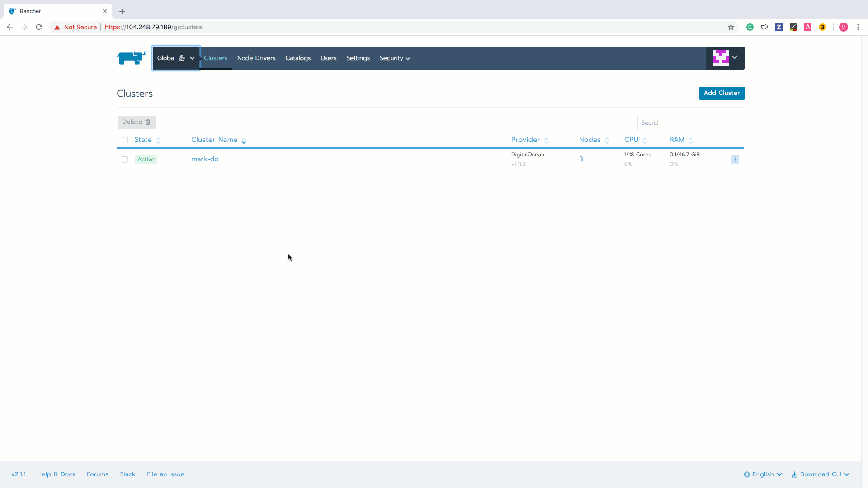Open the English language dropdown
Screen dimensions: 868x488
[x=763, y=474]
